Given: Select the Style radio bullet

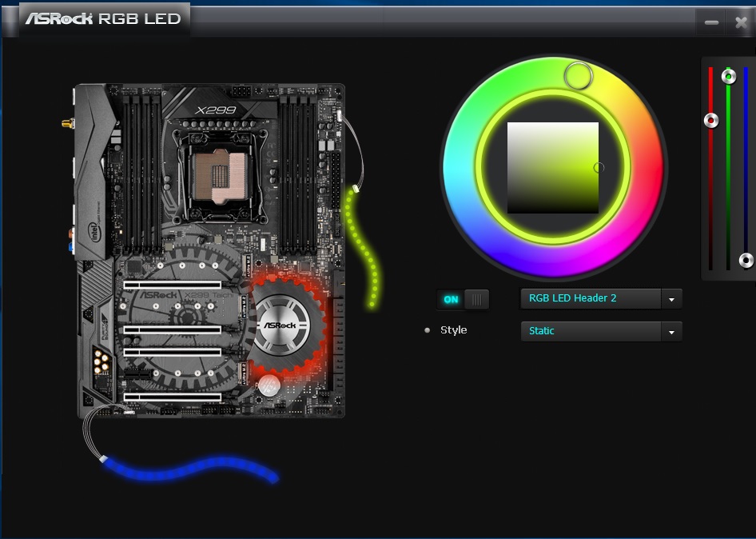Looking at the screenshot, I should coord(428,330).
